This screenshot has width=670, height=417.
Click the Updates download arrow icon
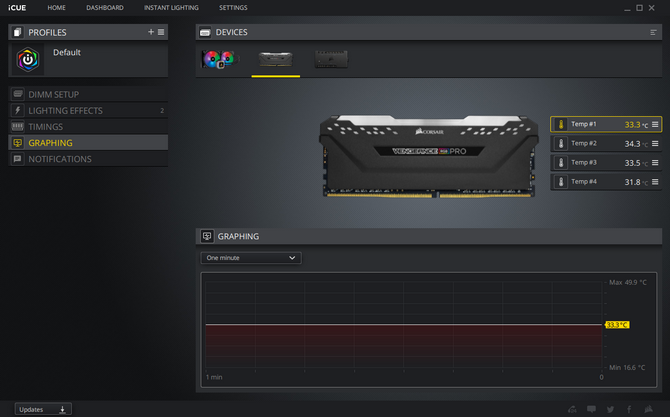click(62, 410)
